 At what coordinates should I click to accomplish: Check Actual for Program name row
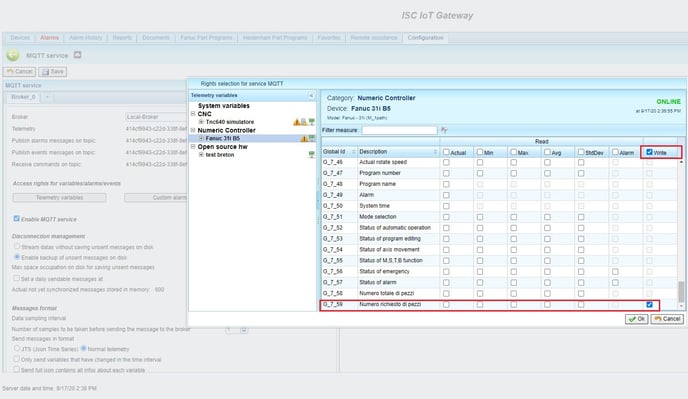(446, 184)
